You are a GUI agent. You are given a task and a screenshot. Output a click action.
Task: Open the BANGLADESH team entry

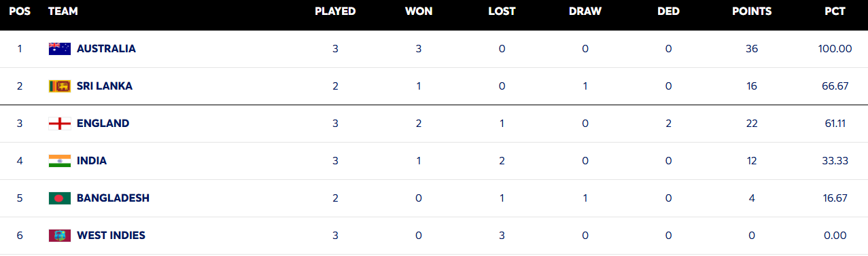[x=113, y=198]
